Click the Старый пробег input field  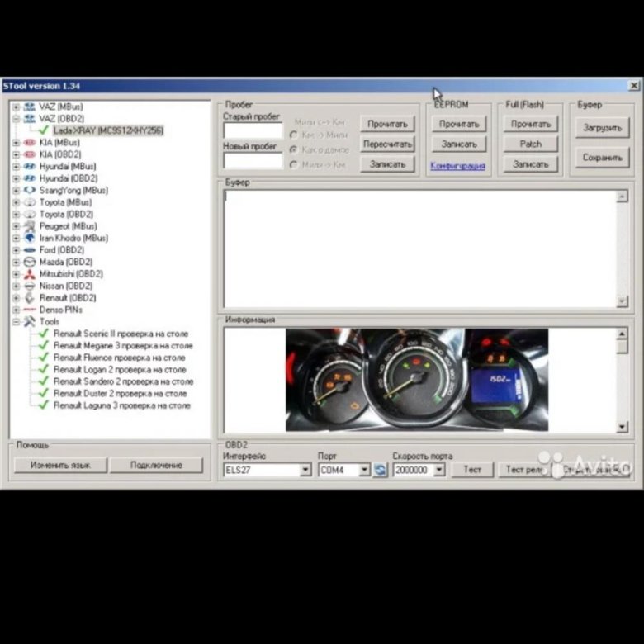coord(253,130)
